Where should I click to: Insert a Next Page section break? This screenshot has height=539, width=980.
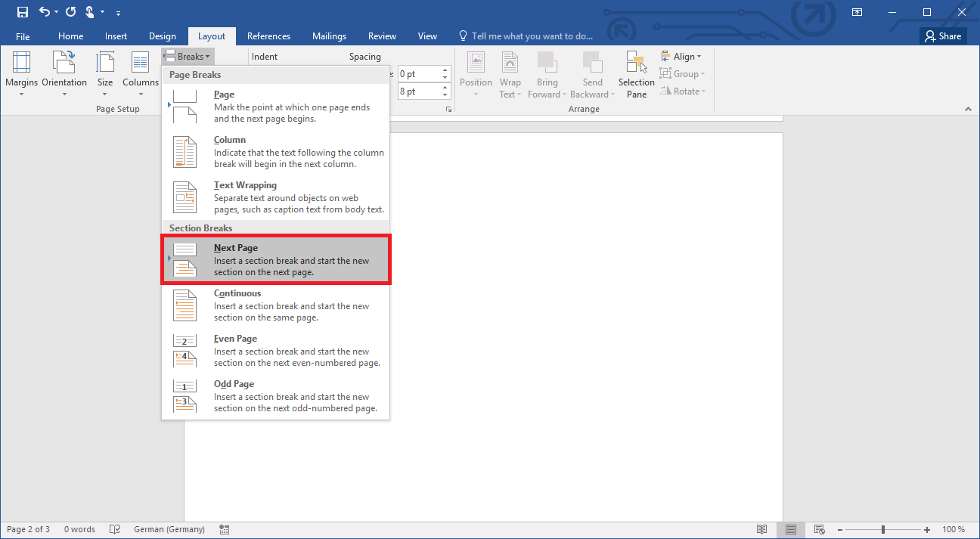point(275,259)
